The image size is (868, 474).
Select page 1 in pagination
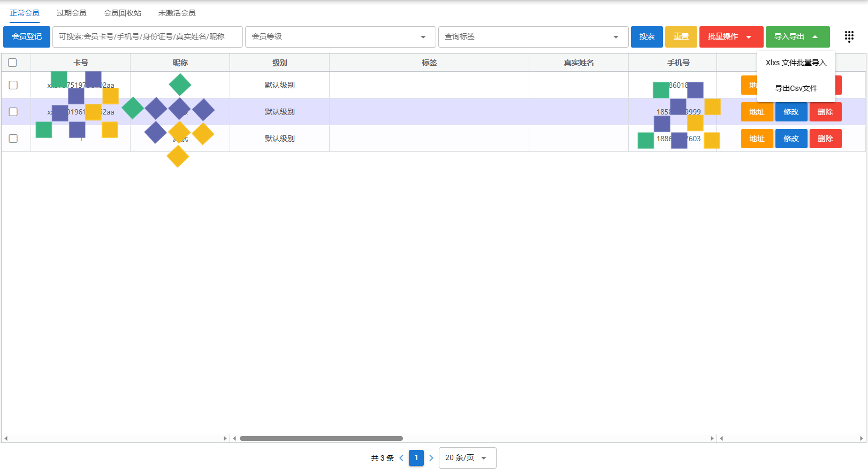click(x=416, y=458)
